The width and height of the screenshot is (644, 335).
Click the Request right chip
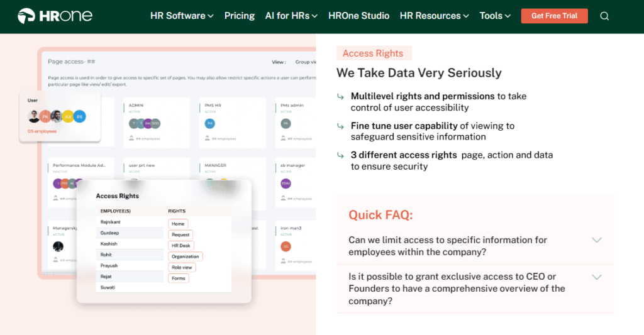click(180, 234)
